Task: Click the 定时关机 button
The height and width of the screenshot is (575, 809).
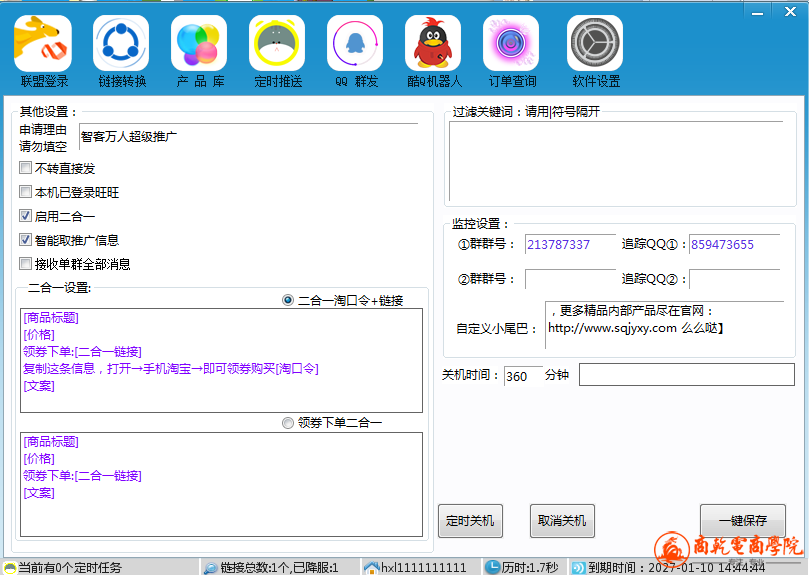Action: [x=470, y=521]
